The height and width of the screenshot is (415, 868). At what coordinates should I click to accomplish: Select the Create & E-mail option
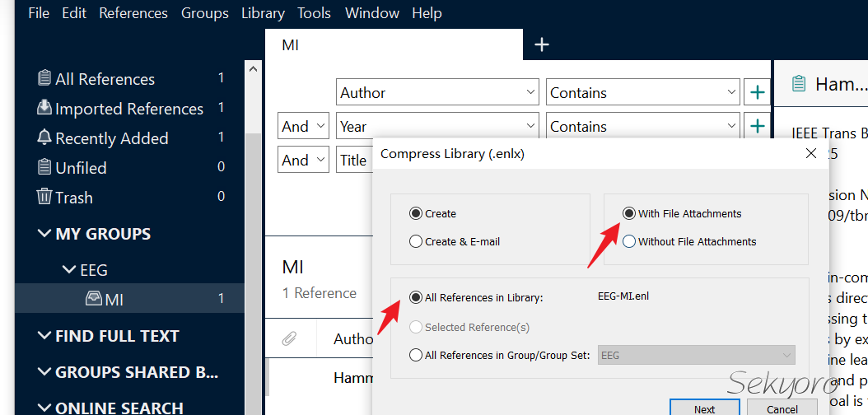click(416, 242)
